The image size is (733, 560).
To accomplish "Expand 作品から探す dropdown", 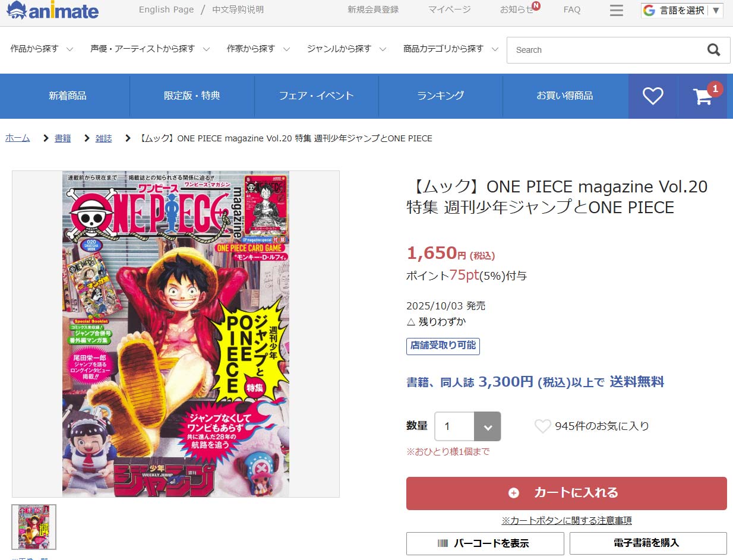I will (x=42, y=49).
